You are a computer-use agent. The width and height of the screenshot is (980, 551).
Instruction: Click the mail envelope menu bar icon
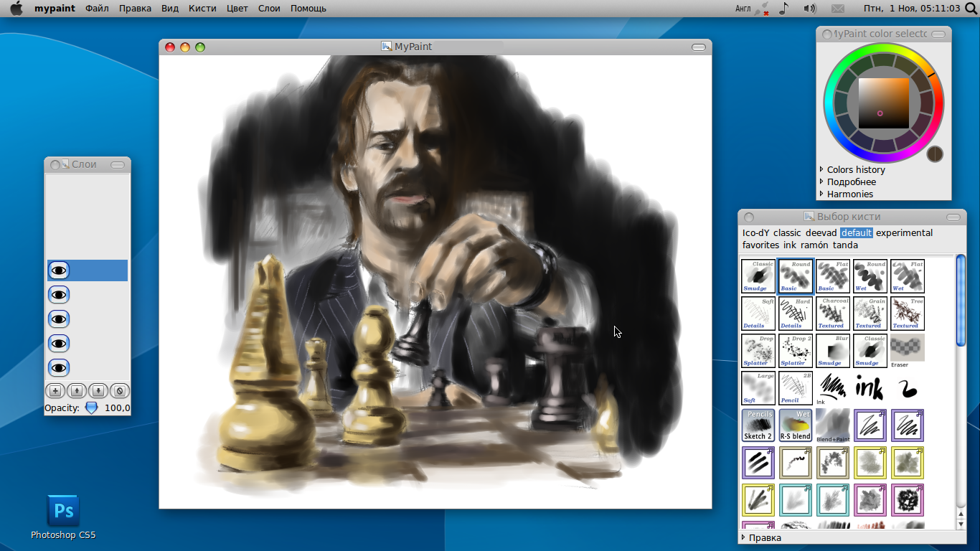837,9
